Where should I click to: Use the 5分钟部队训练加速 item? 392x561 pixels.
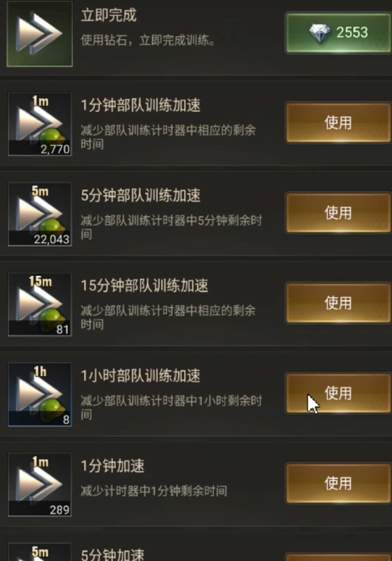(x=337, y=213)
